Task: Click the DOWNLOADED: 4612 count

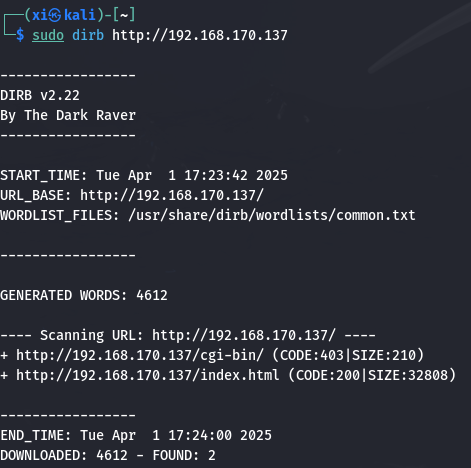Action: click(64, 455)
